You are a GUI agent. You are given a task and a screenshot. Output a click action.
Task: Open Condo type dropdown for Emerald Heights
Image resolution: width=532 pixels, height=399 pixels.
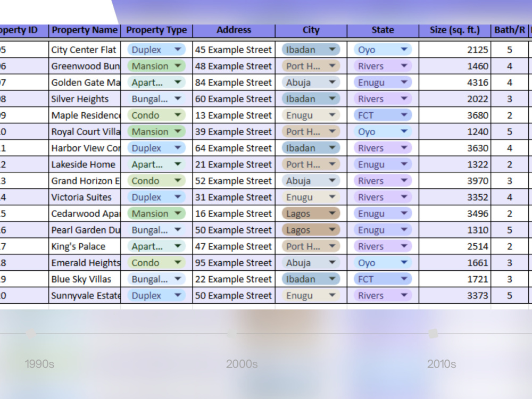(x=156, y=263)
